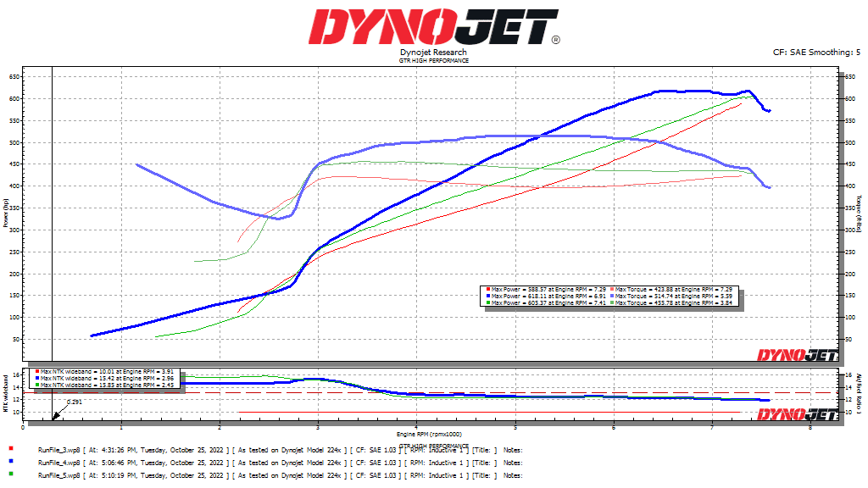Viewport: 868px width, 488px height.
Task: Click 'Max NTK wideband = 15.85 at Engine RPM = 2.45'
Action: point(107,385)
